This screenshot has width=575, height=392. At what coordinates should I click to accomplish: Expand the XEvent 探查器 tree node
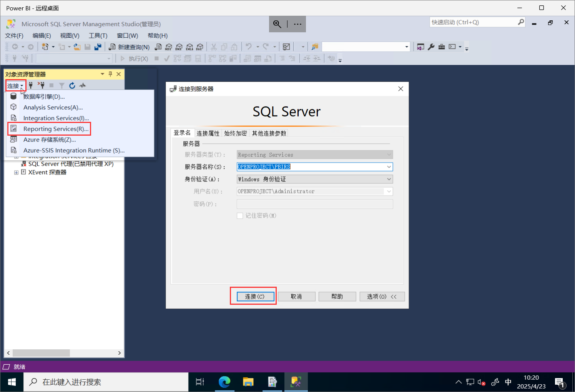pyautogui.click(x=16, y=173)
